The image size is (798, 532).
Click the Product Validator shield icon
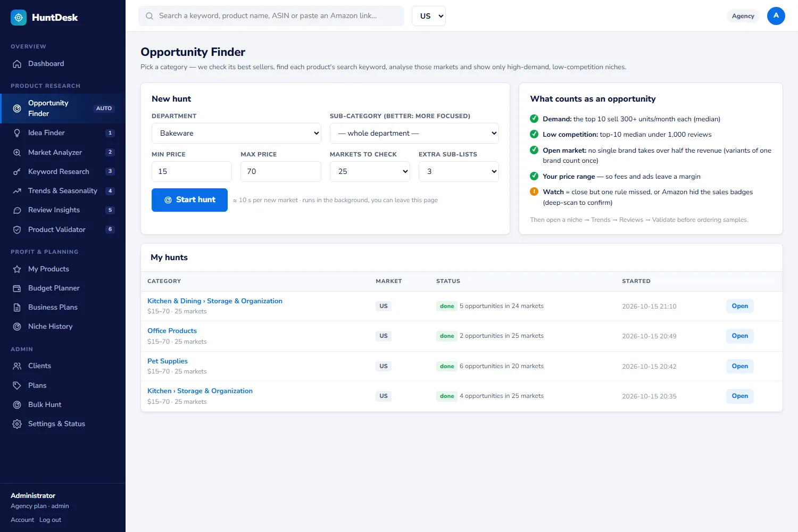tap(17, 230)
